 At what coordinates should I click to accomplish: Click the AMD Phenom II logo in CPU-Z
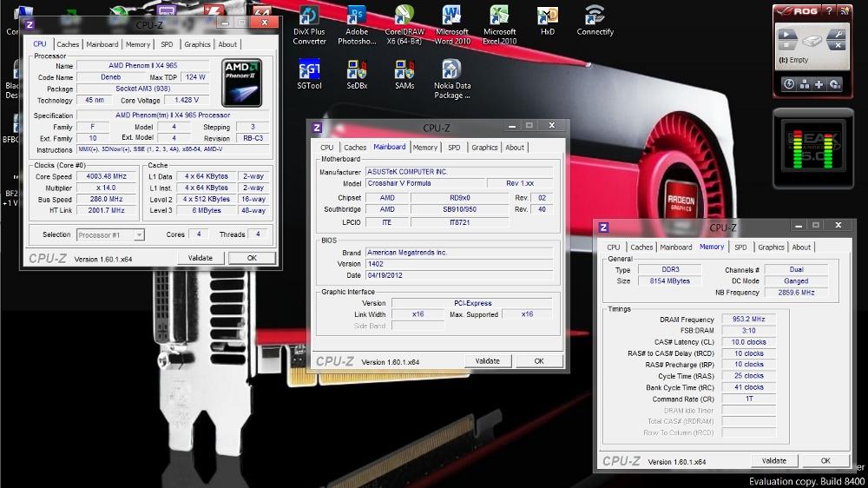[242, 82]
